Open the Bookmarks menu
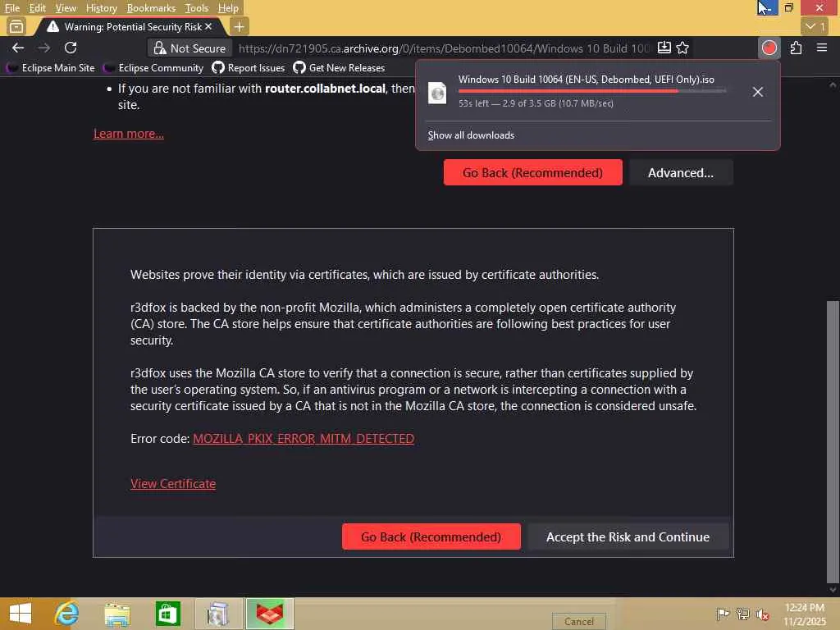840x630 pixels. click(151, 8)
